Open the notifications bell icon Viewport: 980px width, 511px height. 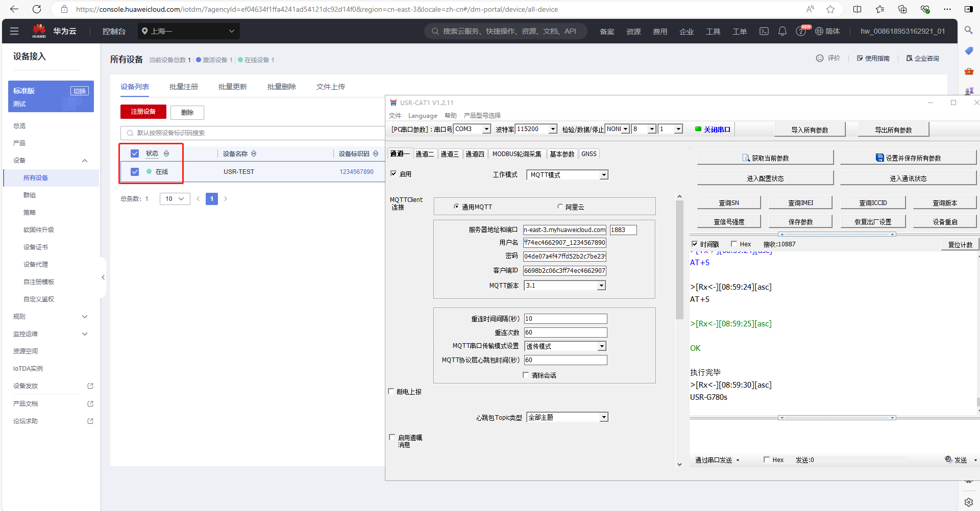point(782,31)
